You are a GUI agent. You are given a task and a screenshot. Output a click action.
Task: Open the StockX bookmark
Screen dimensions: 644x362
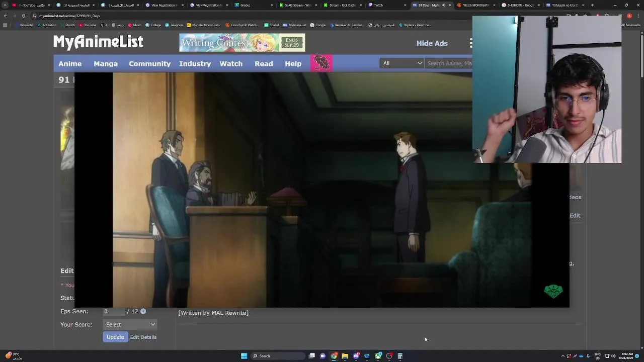click(67, 25)
